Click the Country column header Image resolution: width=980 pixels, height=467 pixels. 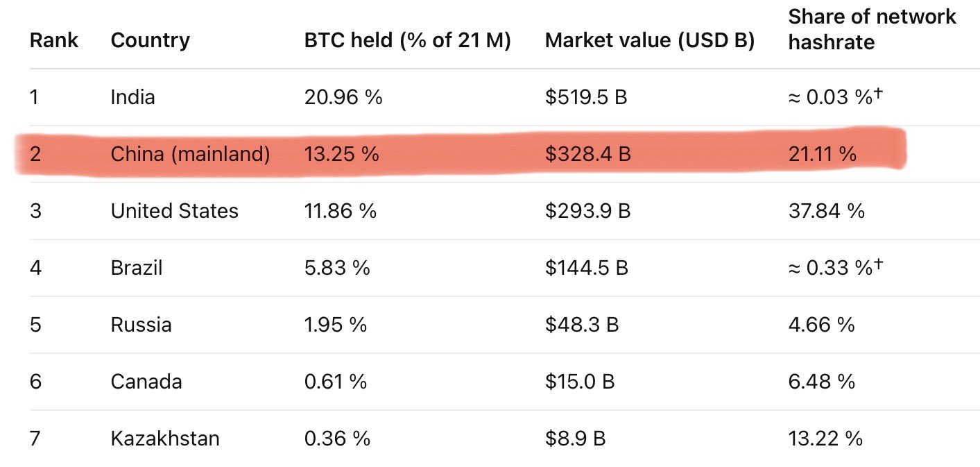[150, 40]
